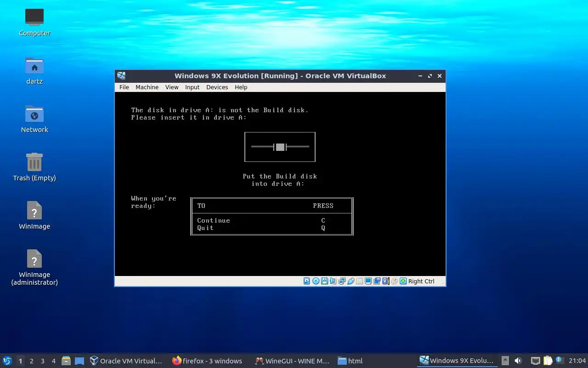Open the Input menu

(192, 87)
